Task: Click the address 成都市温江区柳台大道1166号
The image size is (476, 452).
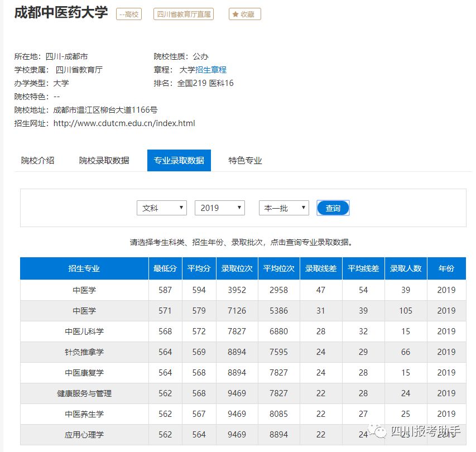Action: pos(105,110)
